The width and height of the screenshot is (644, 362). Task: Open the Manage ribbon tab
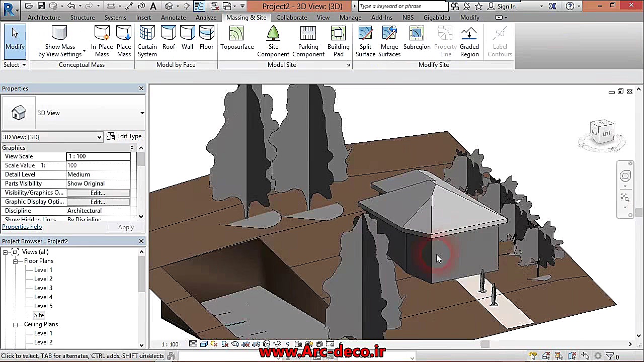pos(350,17)
